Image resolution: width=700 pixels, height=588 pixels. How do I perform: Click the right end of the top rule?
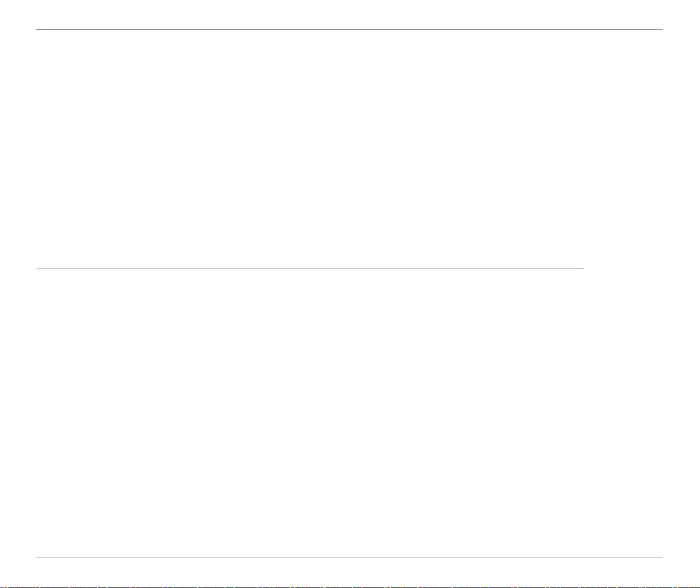[x=661, y=29]
